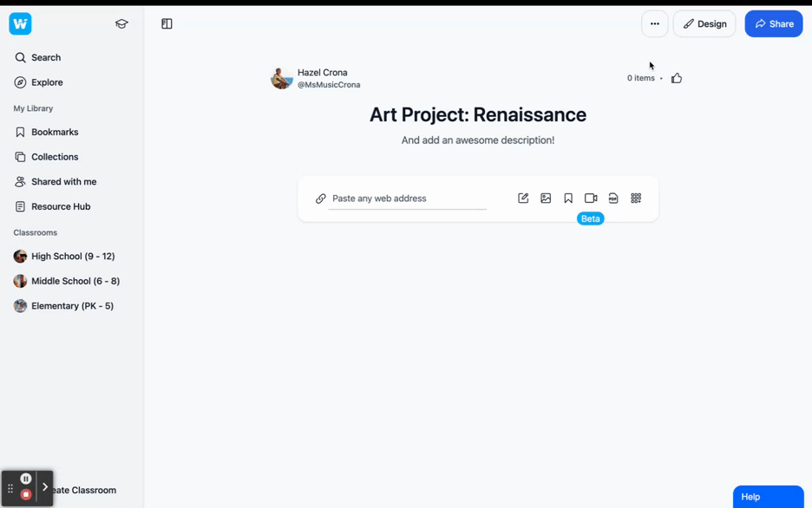Select the High School (9 - 12) classroom
Image resolution: width=812 pixels, height=508 pixels.
tap(73, 257)
